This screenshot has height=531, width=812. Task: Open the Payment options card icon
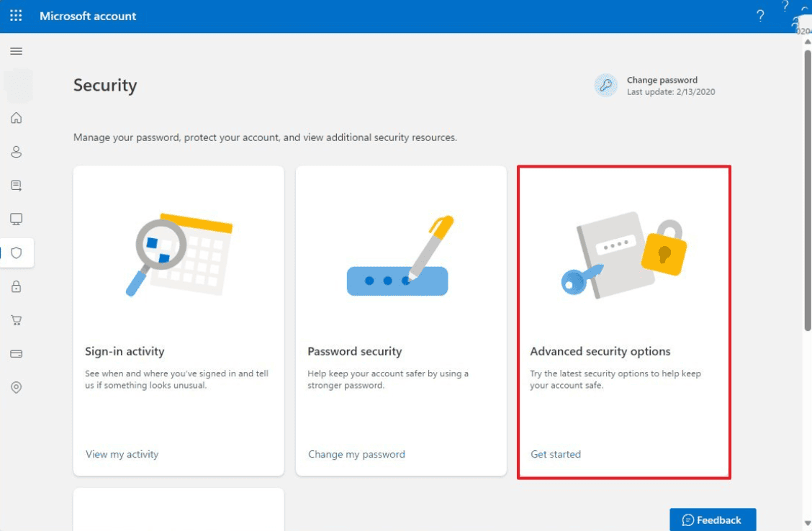(16, 353)
